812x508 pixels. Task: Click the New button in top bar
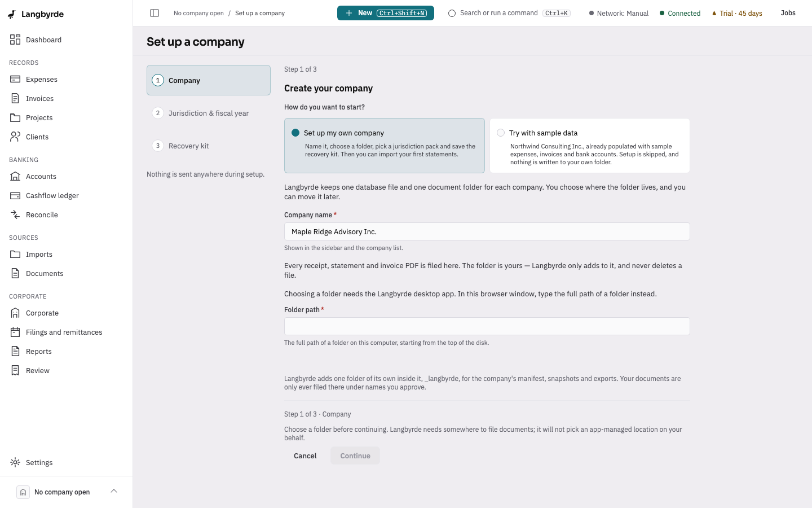[x=386, y=13]
